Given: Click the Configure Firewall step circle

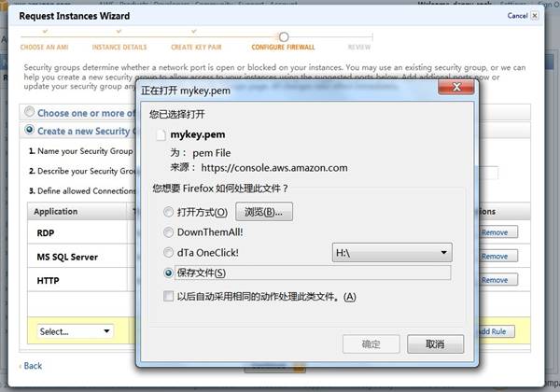Looking at the screenshot, I should click(284, 36).
